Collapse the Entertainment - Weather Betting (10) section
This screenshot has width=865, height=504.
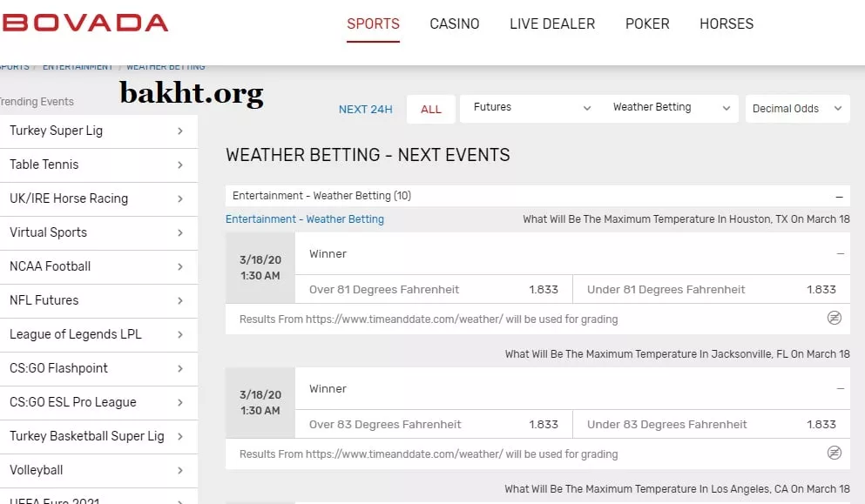tap(839, 197)
